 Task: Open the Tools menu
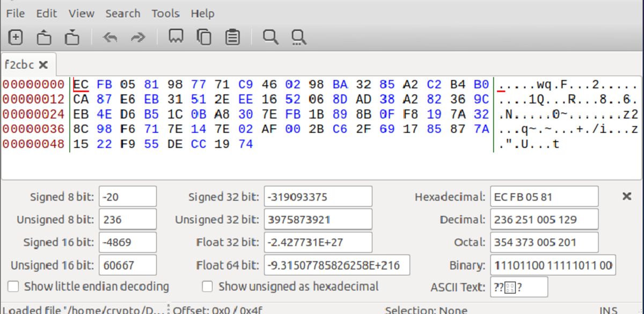point(166,13)
